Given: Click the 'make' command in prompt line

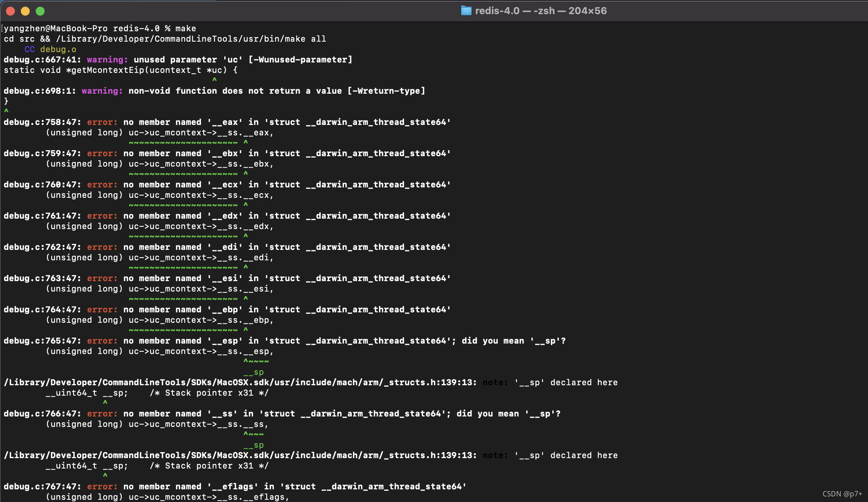Looking at the screenshot, I should point(186,29).
